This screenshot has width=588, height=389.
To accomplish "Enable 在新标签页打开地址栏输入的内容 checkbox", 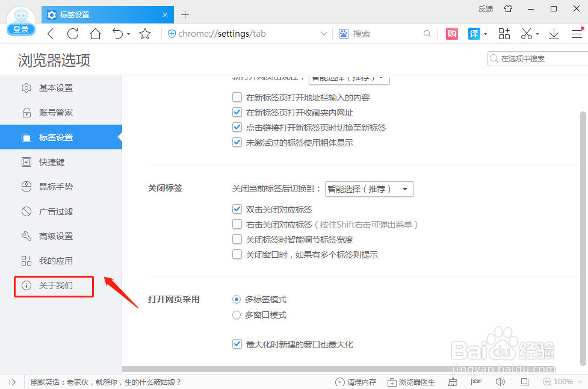I will click(237, 97).
